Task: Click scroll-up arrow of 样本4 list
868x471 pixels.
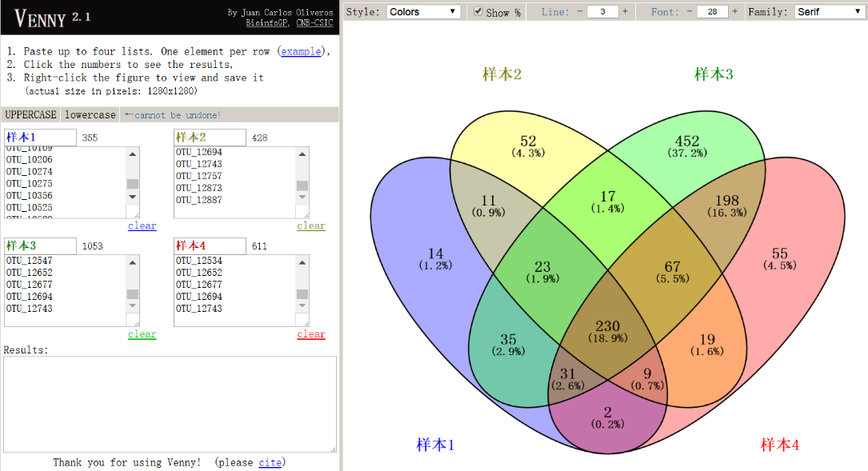Action: pos(302,262)
